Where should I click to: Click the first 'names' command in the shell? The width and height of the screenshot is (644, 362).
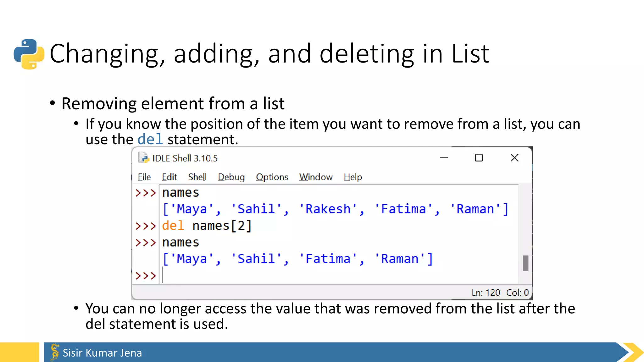point(180,192)
